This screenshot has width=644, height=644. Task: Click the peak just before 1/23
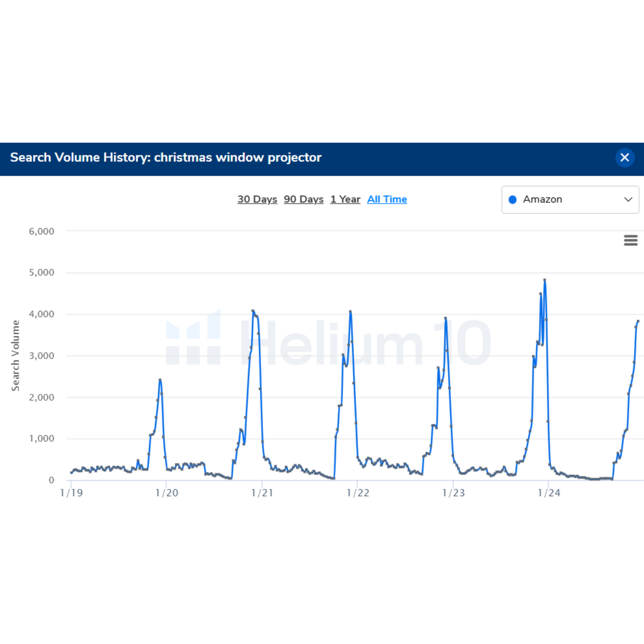446,318
